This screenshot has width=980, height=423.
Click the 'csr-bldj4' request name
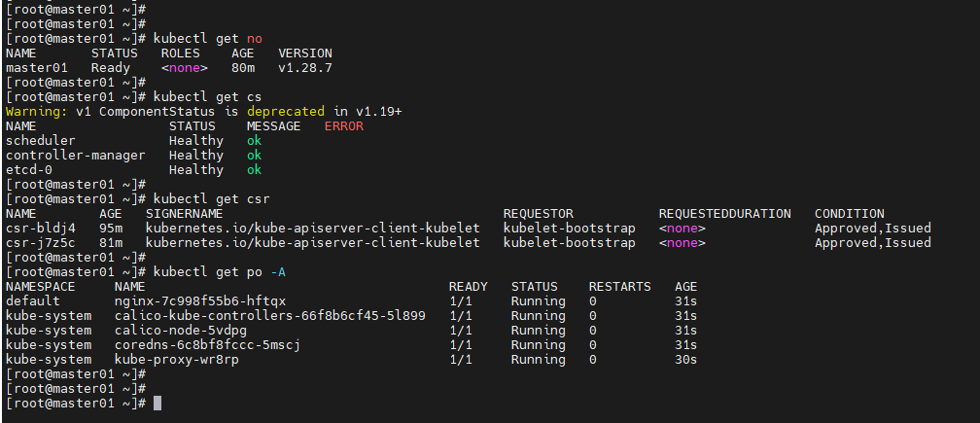pos(40,229)
